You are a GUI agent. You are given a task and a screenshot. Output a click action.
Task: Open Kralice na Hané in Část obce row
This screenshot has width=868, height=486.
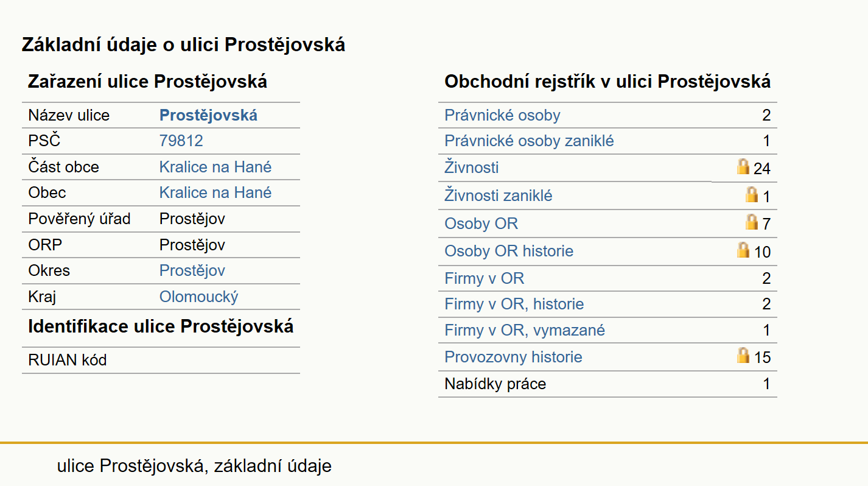[x=215, y=167]
